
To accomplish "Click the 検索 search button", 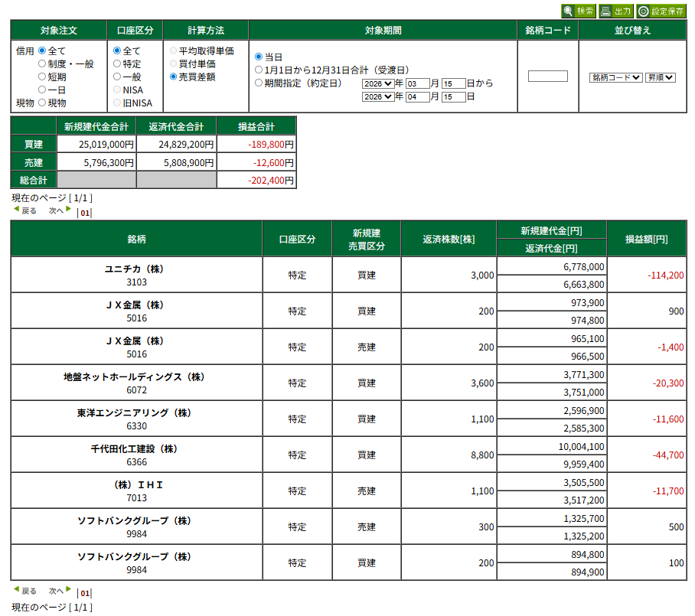I will pyautogui.click(x=578, y=11).
